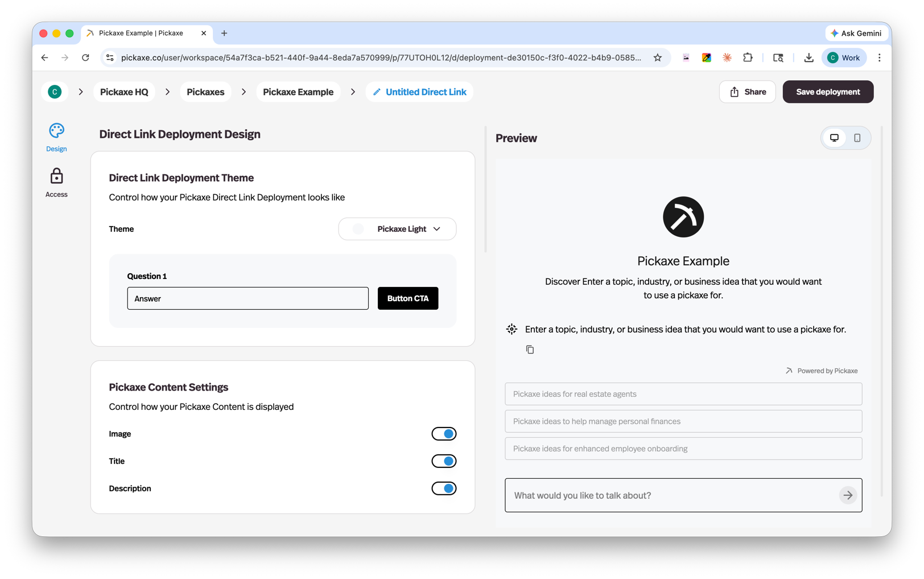Open the Pickaxe Light theme dropdown
This screenshot has height=579, width=924.
click(x=397, y=229)
